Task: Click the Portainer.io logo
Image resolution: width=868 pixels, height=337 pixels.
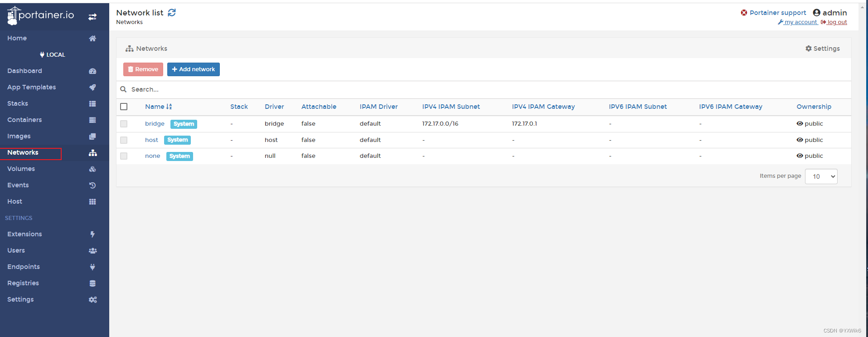Action: (40, 15)
